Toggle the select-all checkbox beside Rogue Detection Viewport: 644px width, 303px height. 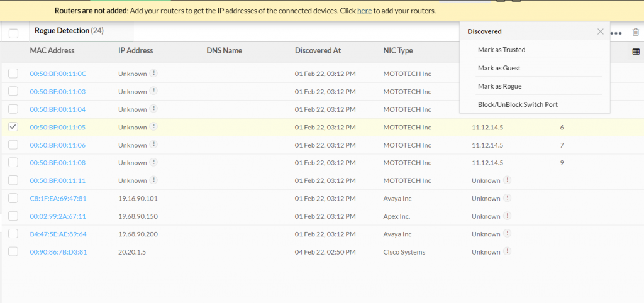click(x=13, y=33)
